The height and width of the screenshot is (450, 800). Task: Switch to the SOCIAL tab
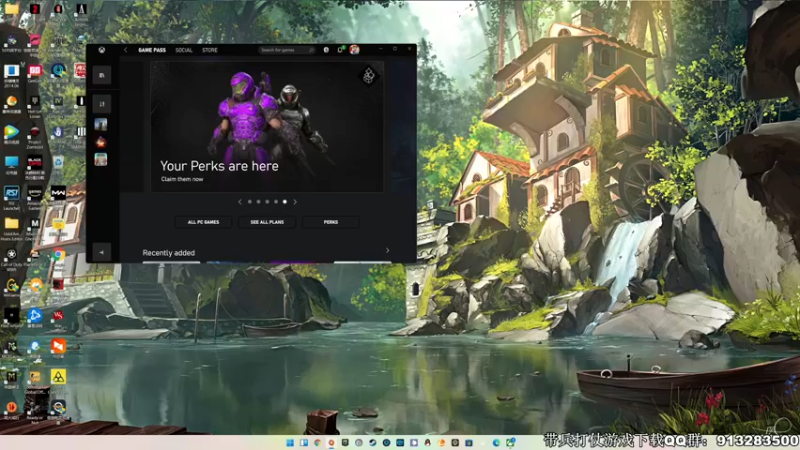pyautogui.click(x=184, y=50)
